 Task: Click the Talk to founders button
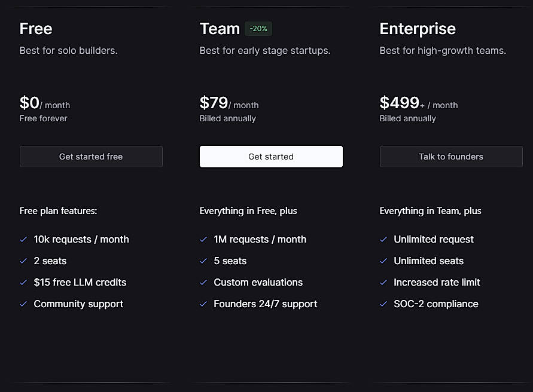pyautogui.click(x=451, y=156)
